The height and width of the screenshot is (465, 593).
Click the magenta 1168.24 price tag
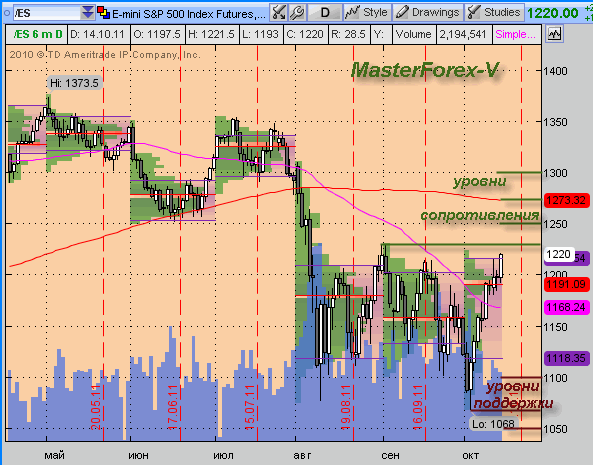click(567, 307)
